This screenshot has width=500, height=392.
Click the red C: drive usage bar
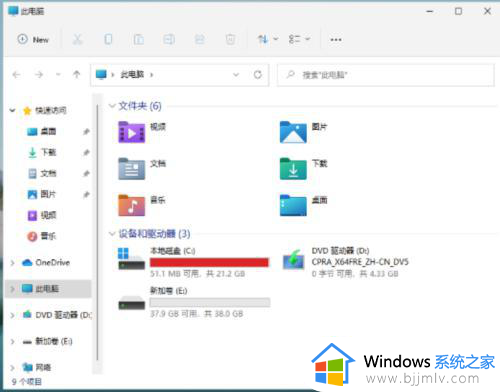[x=209, y=263]
